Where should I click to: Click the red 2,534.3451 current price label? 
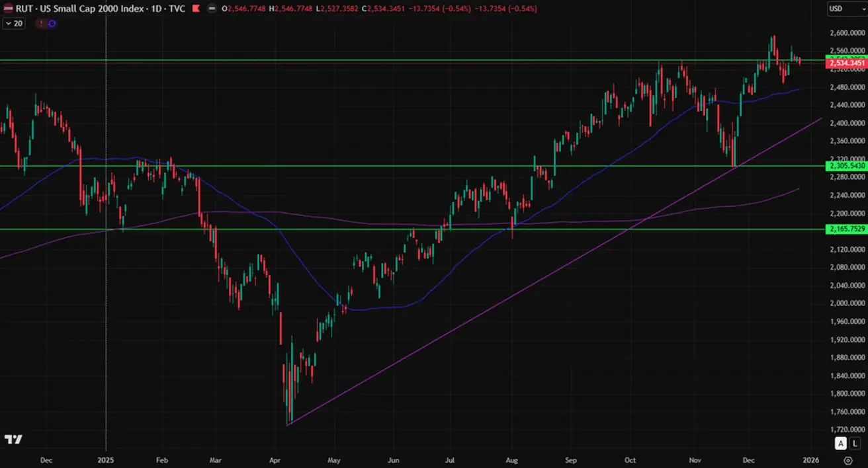(846, 63)
